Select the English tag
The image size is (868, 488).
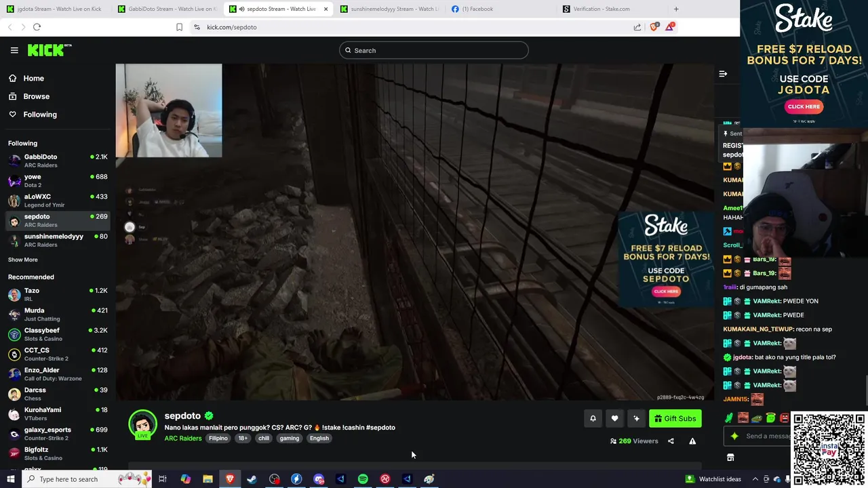pyautogui.click(x=319, y=439)
